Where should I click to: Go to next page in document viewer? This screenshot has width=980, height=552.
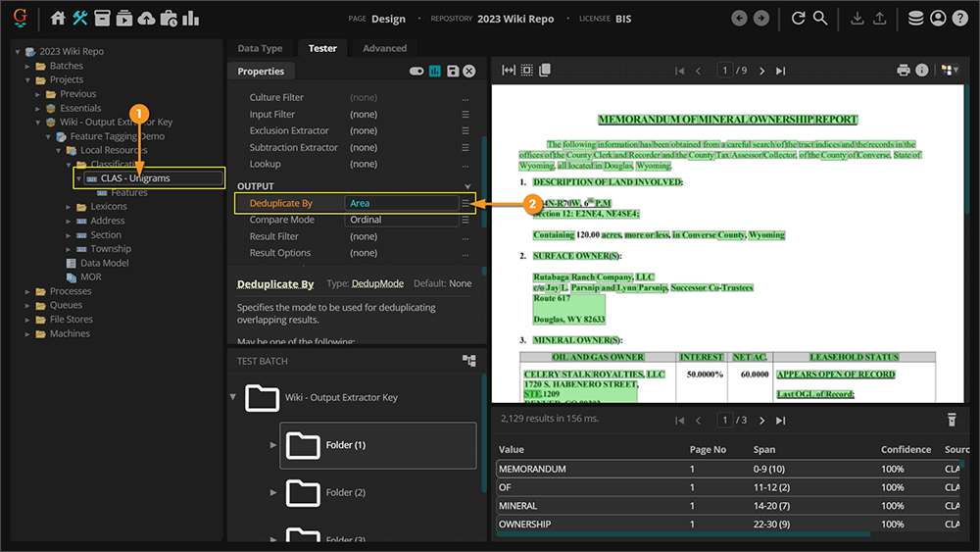[762, 71]
